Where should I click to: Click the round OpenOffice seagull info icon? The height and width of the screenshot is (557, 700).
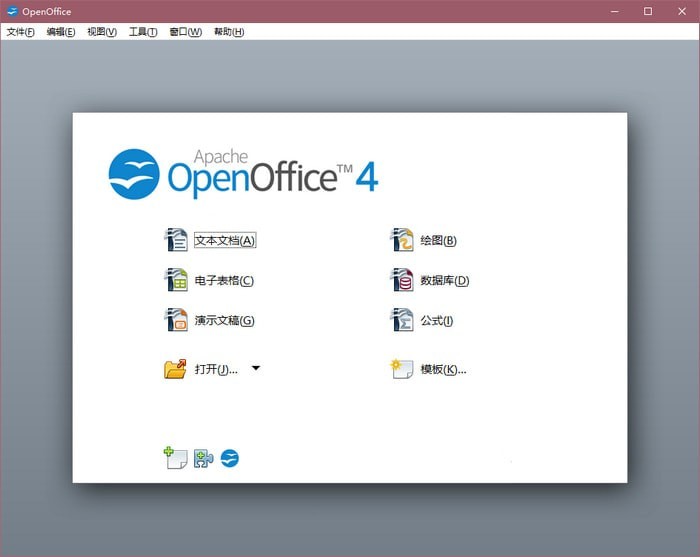(x=230, y=459)
